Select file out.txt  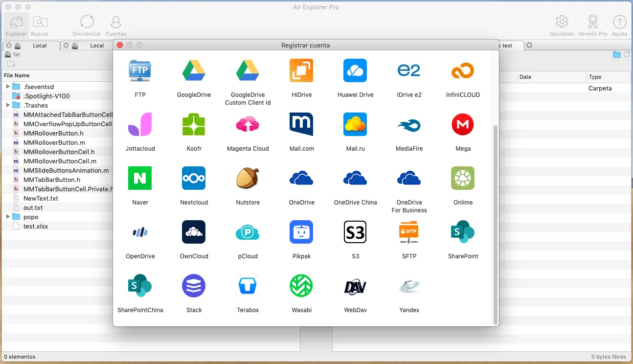[33, 207]
